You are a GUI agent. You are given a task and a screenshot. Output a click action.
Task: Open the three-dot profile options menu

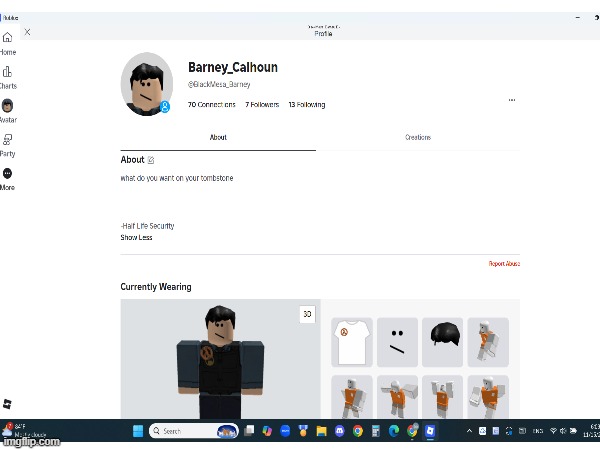click(x=512, y=100)
